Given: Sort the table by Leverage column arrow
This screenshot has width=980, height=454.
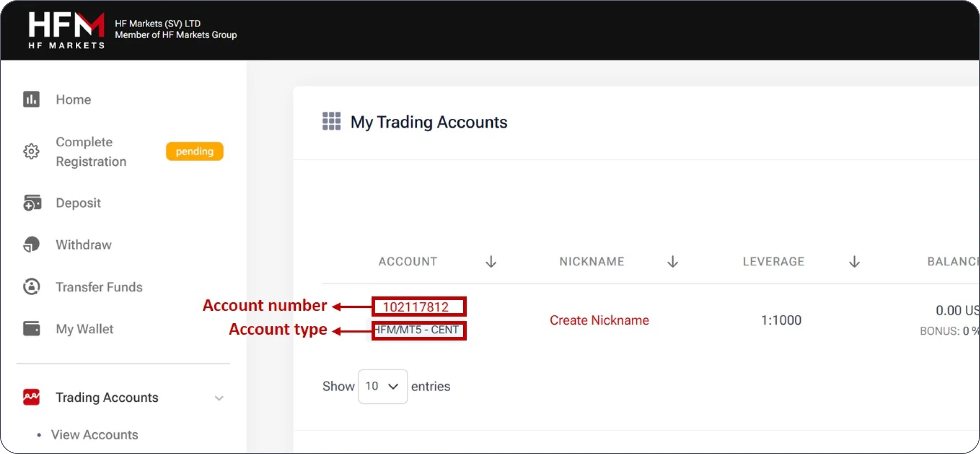Looking at the screenshot, I should 854,262.
